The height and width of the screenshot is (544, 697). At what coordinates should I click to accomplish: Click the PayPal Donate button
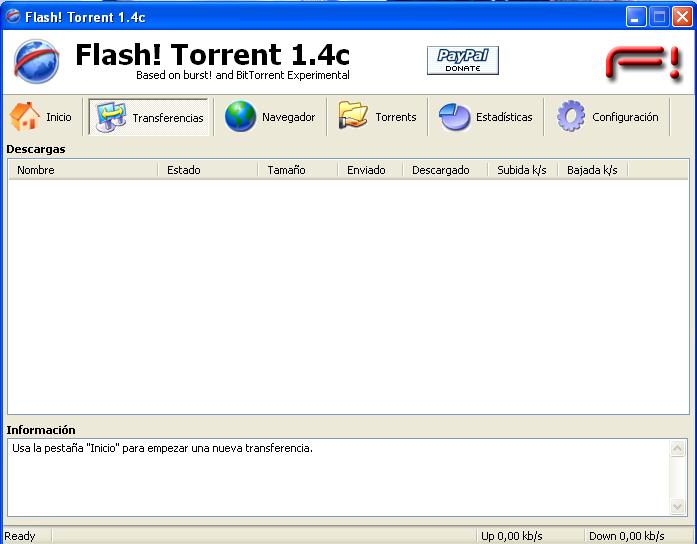(463, 60)
